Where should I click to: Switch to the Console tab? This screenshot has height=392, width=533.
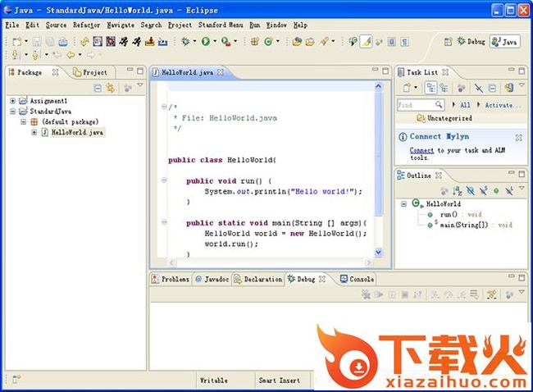[x=358, y=279]
